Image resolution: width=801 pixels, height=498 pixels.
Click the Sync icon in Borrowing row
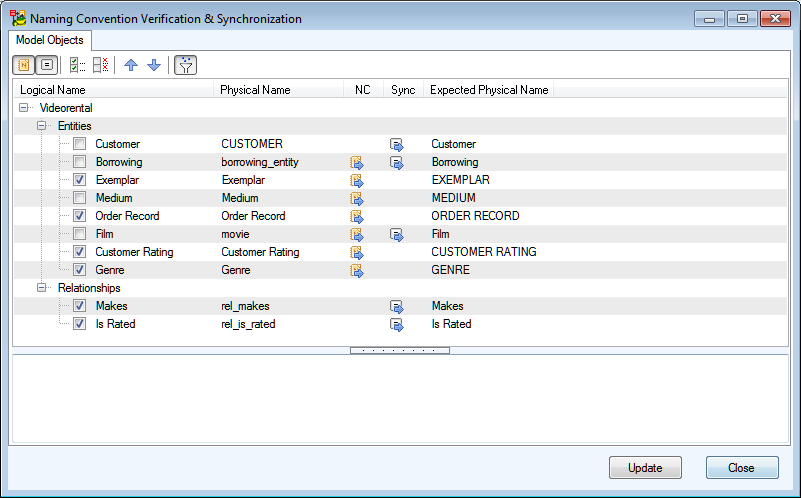click(x=396, y=163)
